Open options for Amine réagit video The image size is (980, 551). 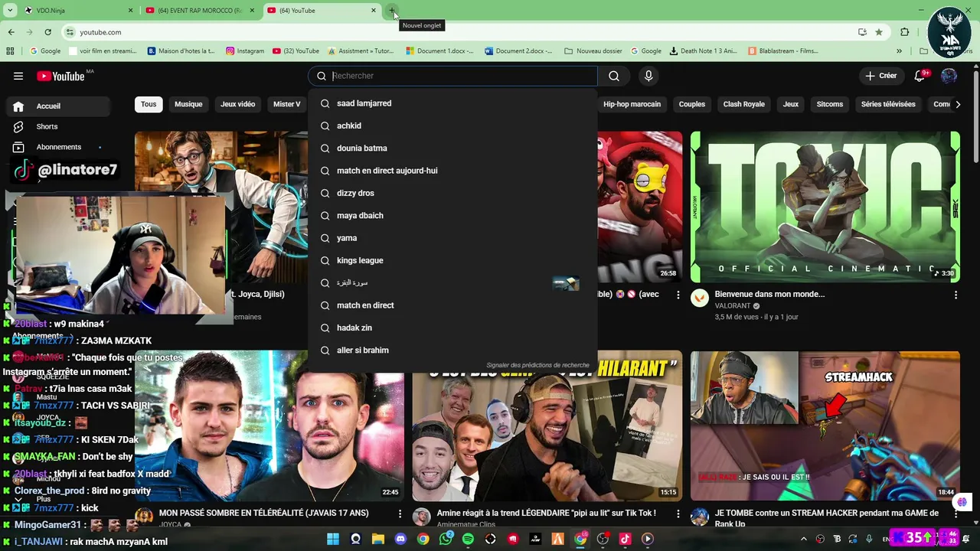point(678,514)
